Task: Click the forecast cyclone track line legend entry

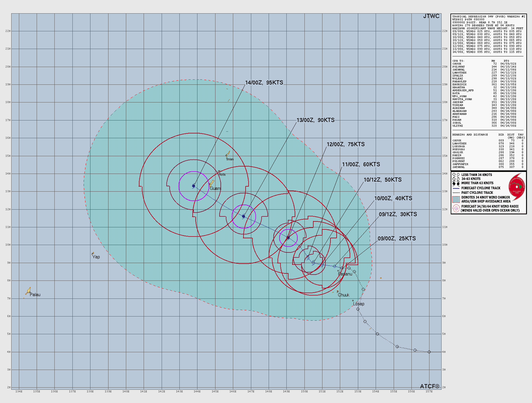Action: (x=456, y=188)
